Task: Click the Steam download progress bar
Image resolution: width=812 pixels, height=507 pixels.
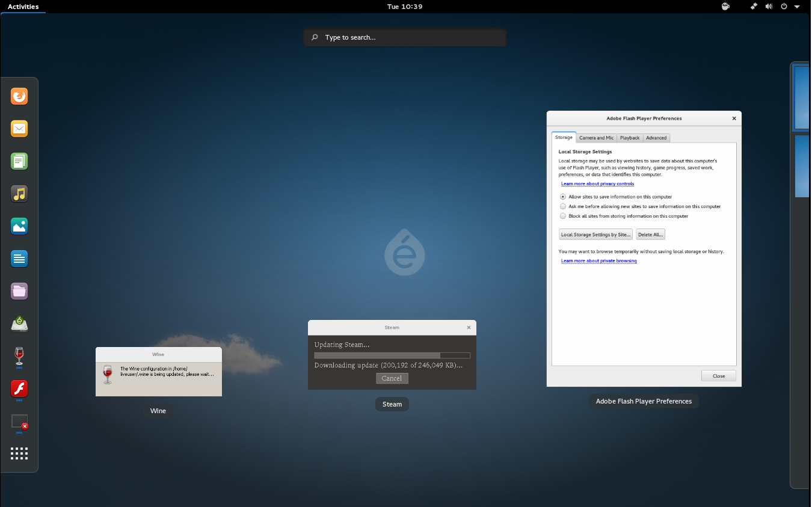Action: pos(392,355)
